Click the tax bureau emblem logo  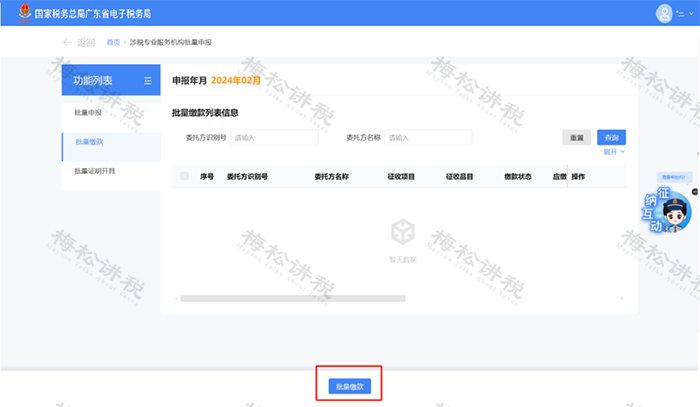click(25, 12)
